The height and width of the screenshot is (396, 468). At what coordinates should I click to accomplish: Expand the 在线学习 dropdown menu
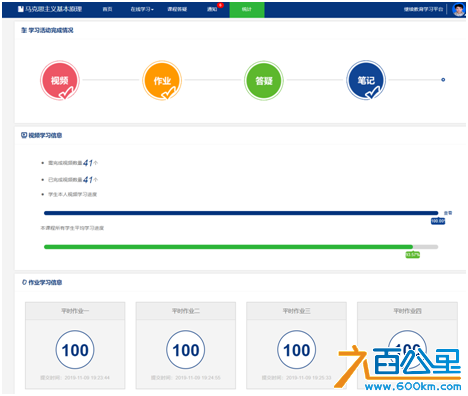click(x=142, y=9)
